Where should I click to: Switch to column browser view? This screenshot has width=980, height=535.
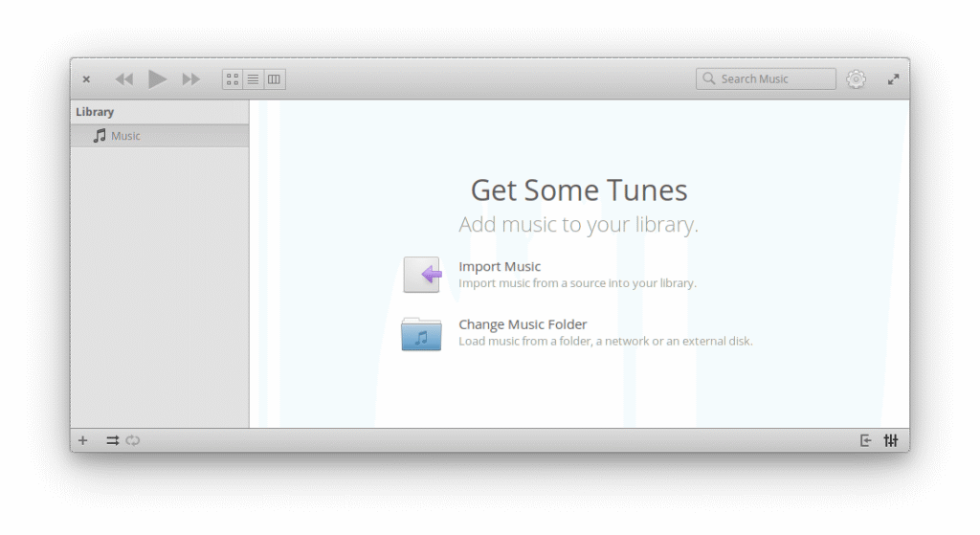(275, 79)
